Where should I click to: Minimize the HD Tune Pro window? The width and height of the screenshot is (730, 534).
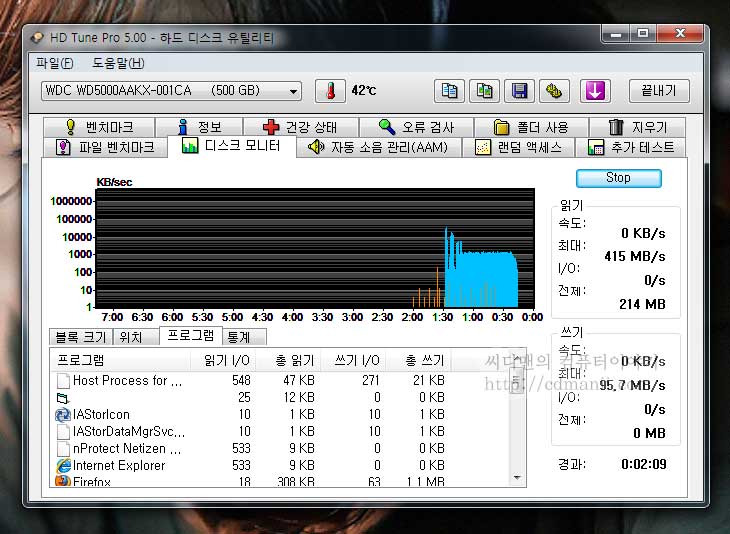616,34
